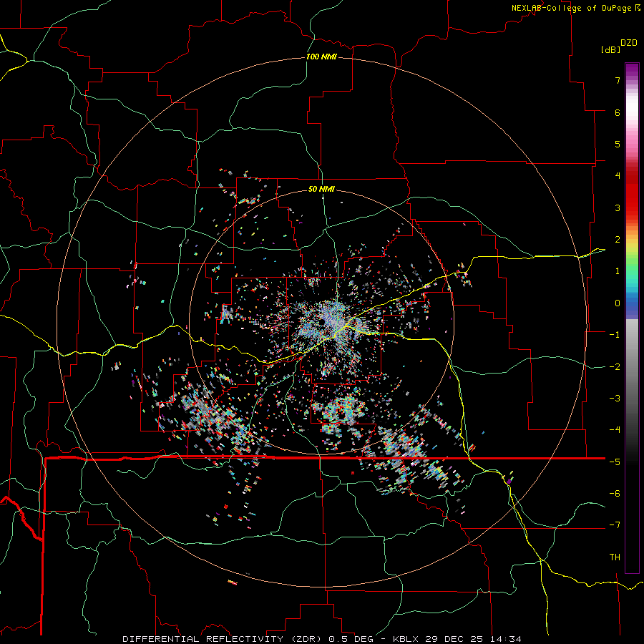This screenshot has width=644, height=644.
Task: Click the 4 value on color scale
Action: pos(618,176)
